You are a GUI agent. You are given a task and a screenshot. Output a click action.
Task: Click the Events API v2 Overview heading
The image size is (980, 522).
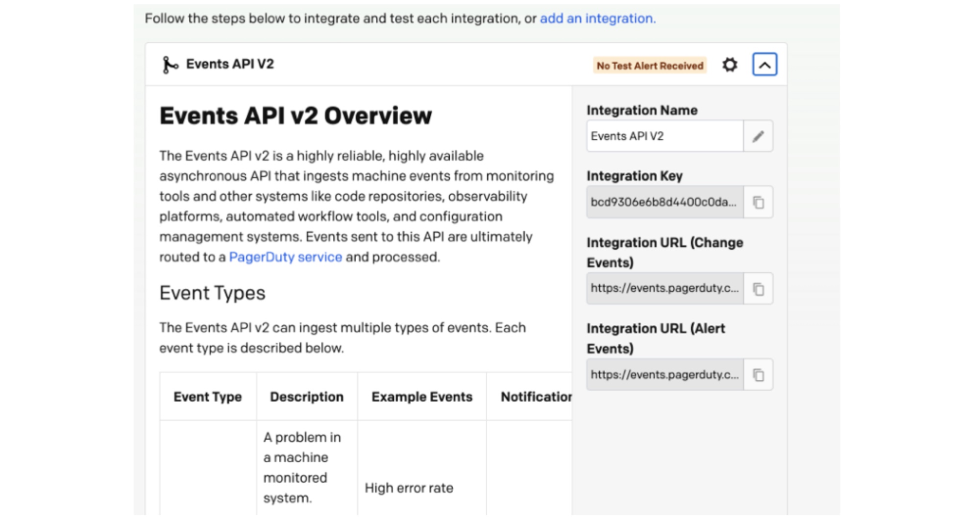point(295,116)
